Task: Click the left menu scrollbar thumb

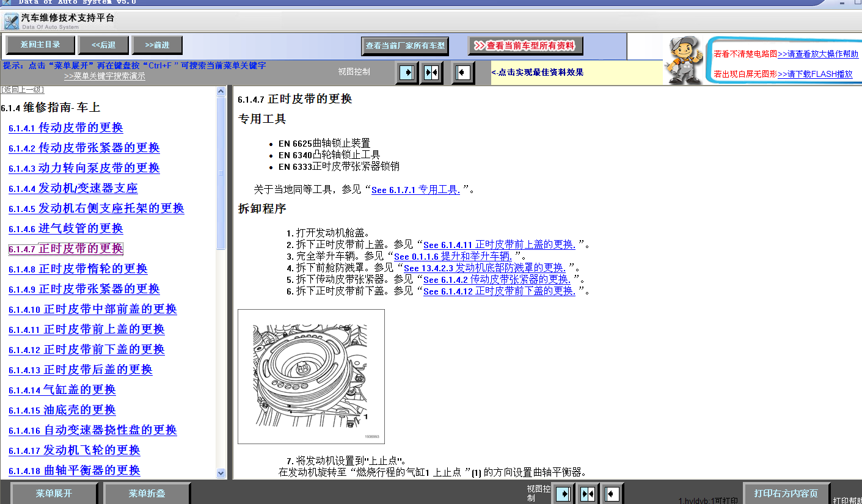Action: tap(221, 173)
